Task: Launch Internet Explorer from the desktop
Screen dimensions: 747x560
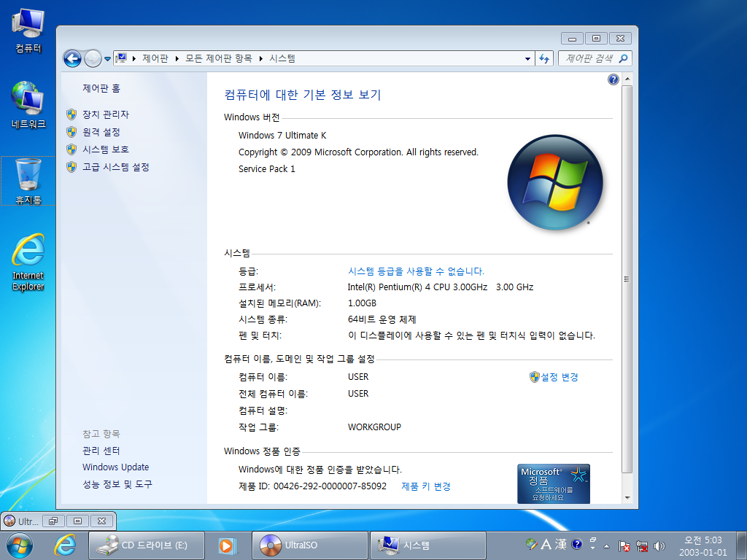Action: click(x=28, y=262)
